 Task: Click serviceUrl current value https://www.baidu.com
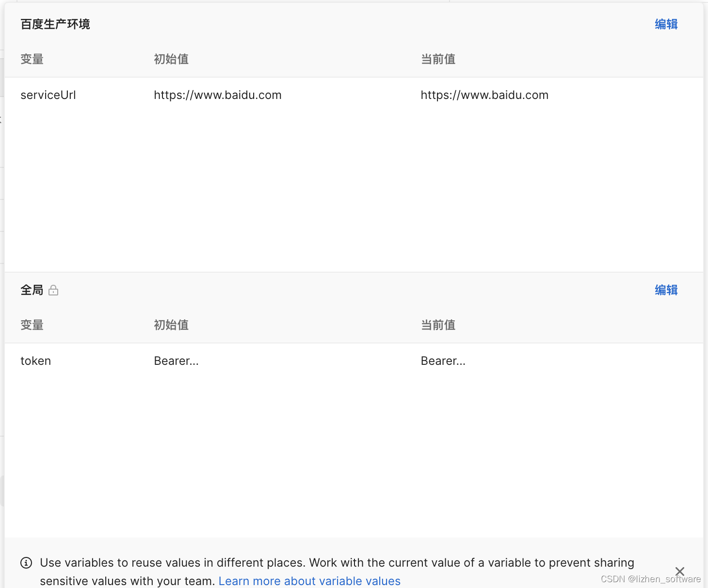click(x=484, y=95)
